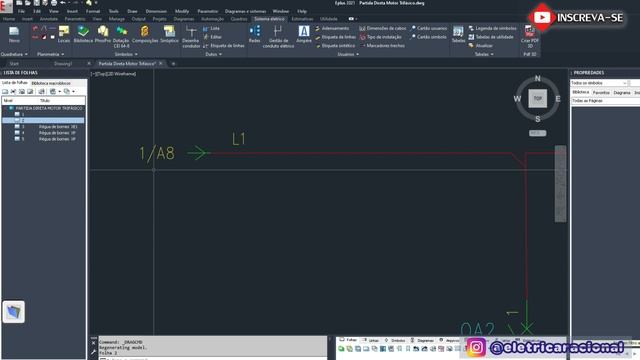Select sheet 5 in the sheet list
Viewport: 640px width, 360px height.
tap(43, 139)
